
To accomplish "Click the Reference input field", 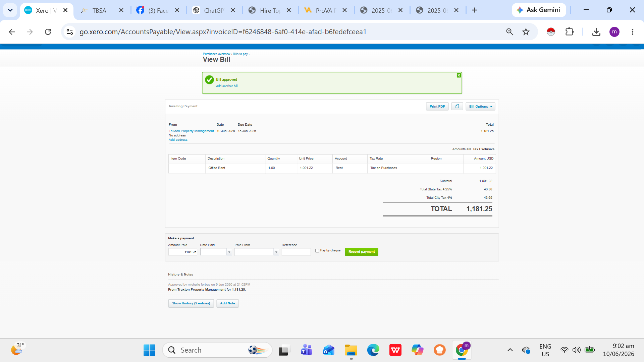I will coord(296,252).
